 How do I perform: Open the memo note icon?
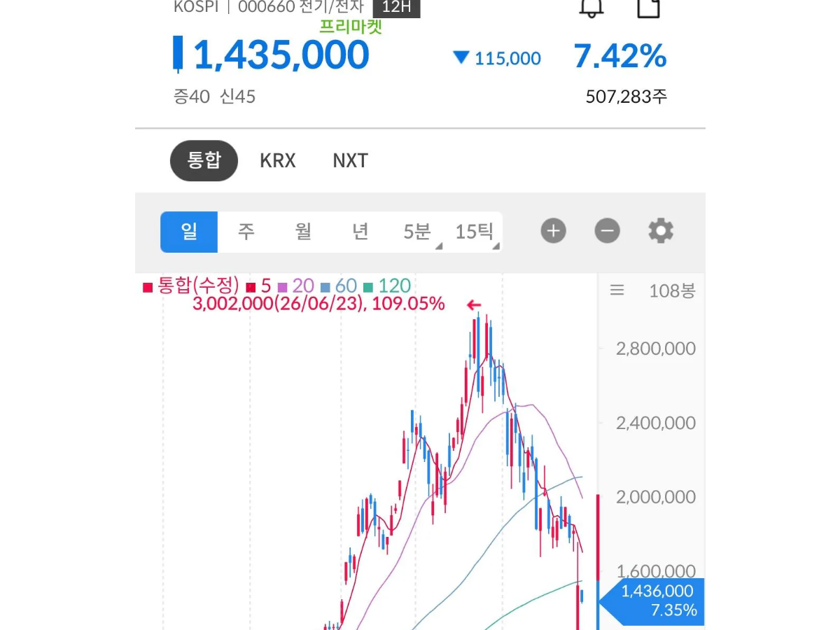(648, 7)
